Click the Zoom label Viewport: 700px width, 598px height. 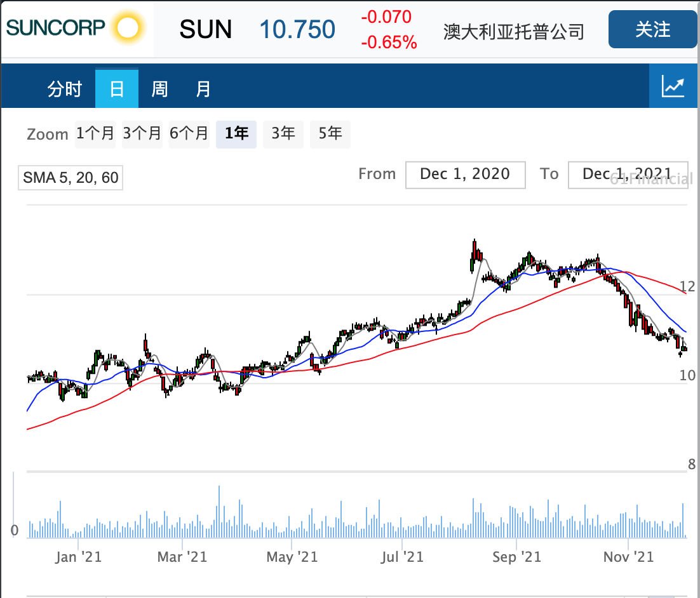click(47, 135)
